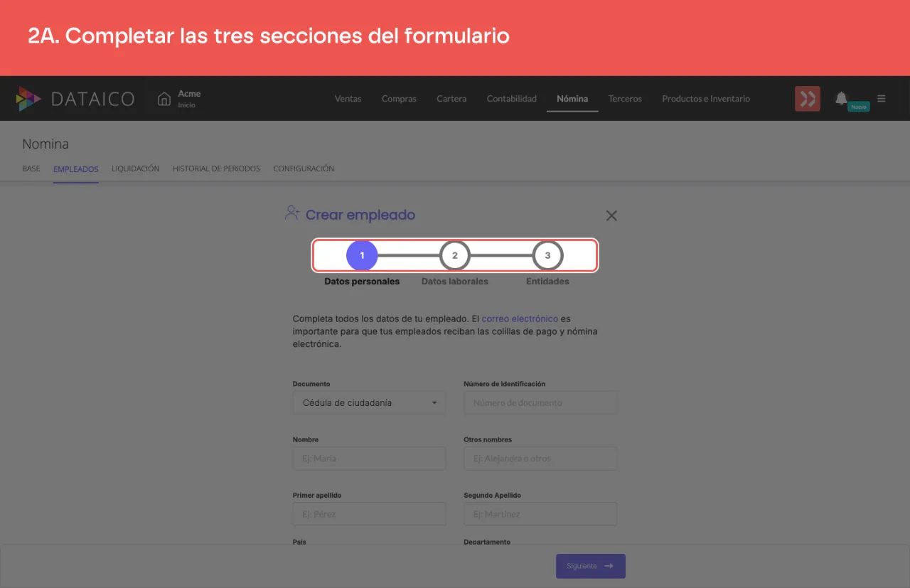
Task: Switch to the BASE tab
Action: coord(31,169)
